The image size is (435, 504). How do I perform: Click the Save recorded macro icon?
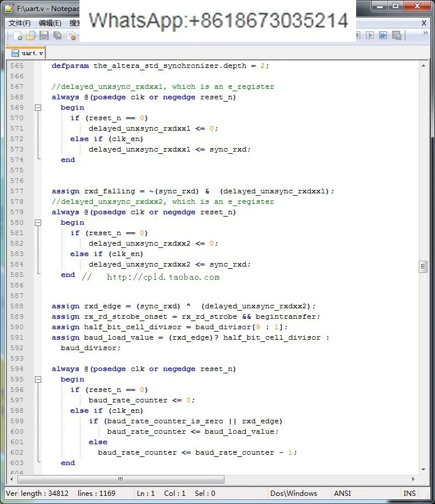pyautogui.click(x=397, y=35)
